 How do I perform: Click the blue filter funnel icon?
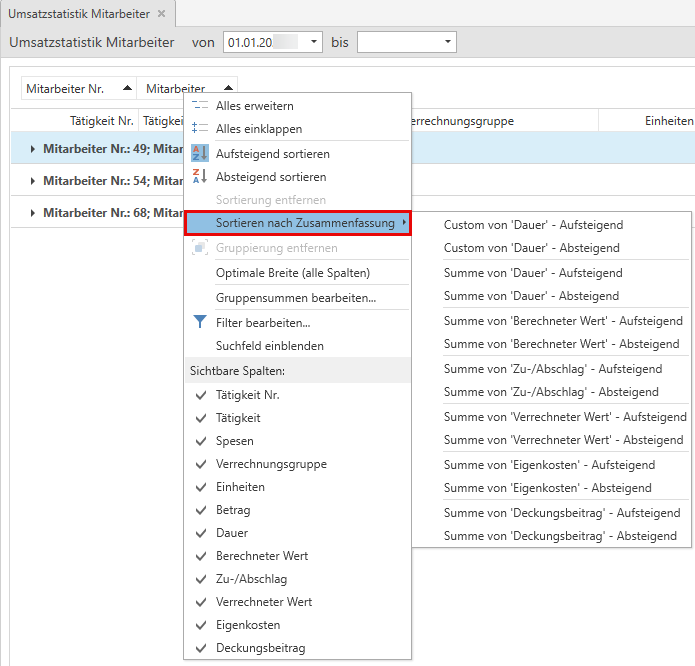click(x=200, y=322)
